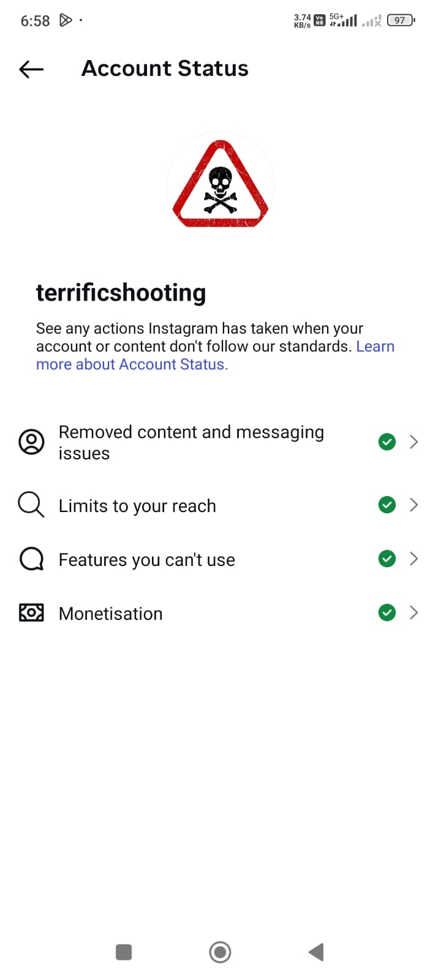Follow the Learn more about Account Status link
Image resolution: width=441 pixels, height=980 pixels.
(132, 364)
